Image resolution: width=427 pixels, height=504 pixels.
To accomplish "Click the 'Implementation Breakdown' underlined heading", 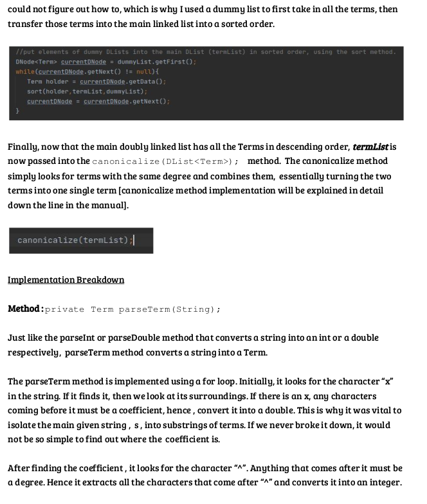I will [66, 280].
